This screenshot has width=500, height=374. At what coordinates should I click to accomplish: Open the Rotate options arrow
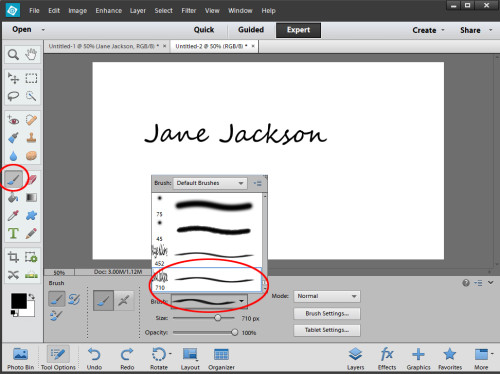(x=170, y=353)
